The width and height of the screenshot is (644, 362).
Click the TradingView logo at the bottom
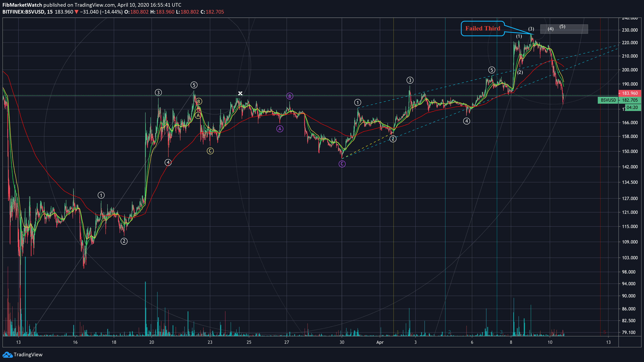click(x=23, y=354)
